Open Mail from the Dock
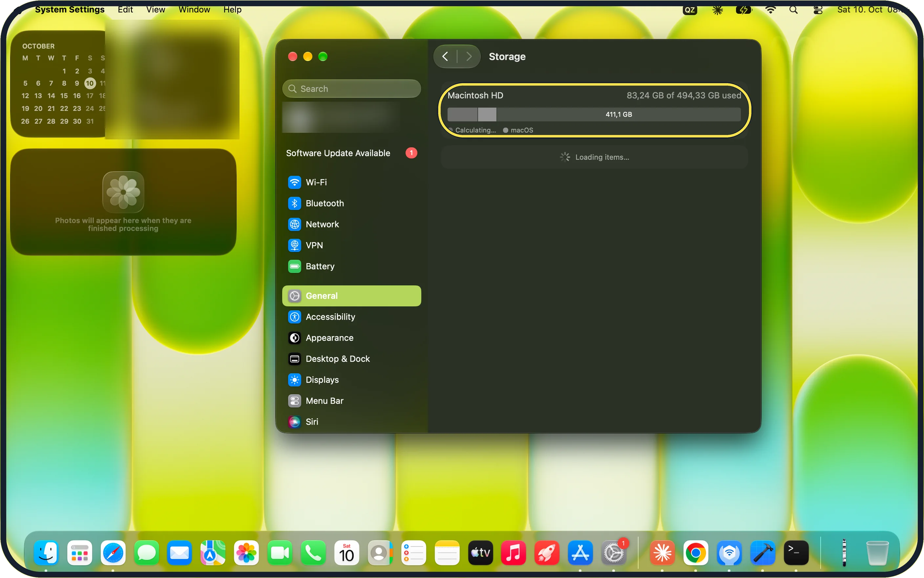The image size is (924, 578). click(180, 553)
